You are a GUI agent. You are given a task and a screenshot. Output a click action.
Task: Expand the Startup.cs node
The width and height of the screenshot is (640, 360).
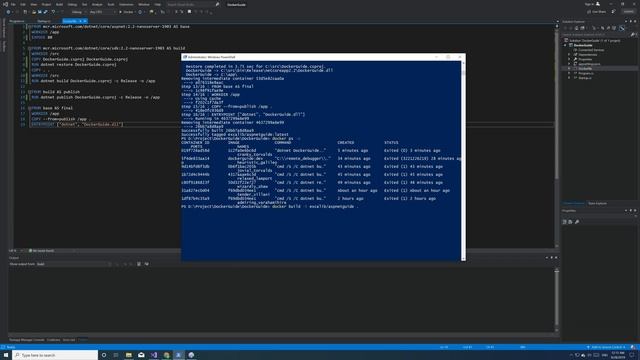point(569,78)
